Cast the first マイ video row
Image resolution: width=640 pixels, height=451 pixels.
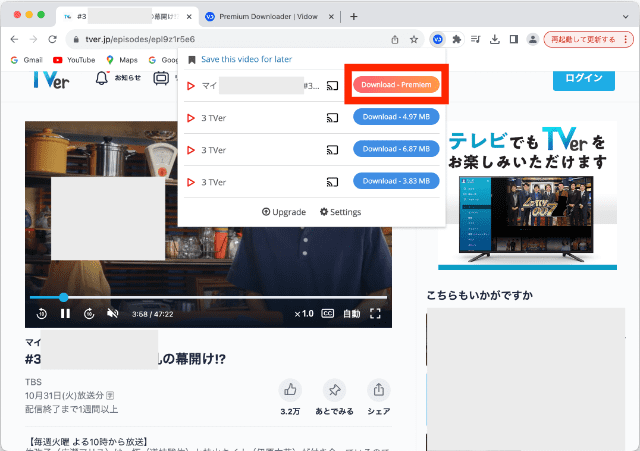[x=332, y=86]
